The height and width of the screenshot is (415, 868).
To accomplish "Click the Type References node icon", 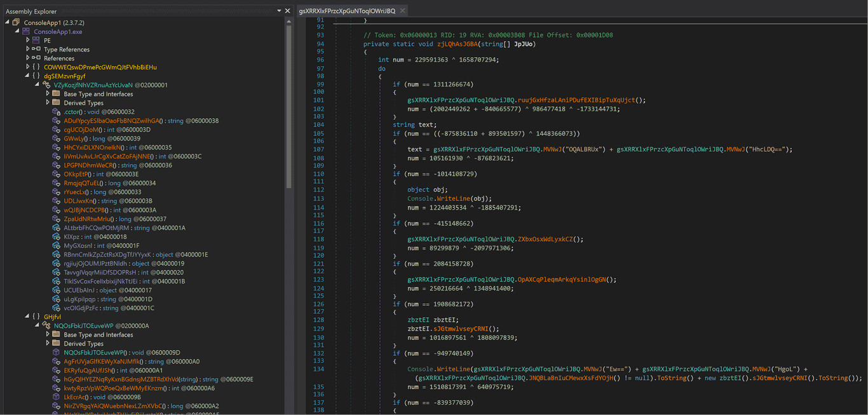I will [36, 49].
